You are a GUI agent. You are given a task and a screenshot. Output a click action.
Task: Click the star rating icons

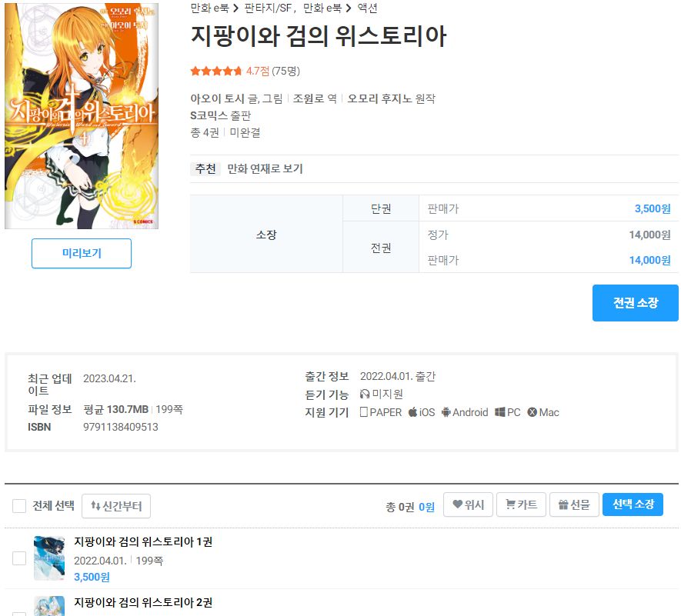click(x=216, y=71)
